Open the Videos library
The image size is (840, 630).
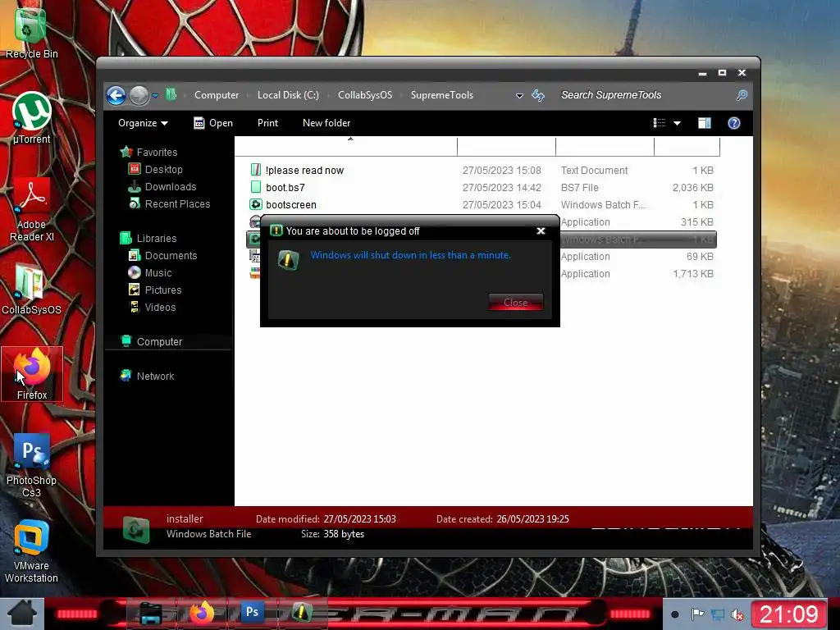click(x=152, y=307)
